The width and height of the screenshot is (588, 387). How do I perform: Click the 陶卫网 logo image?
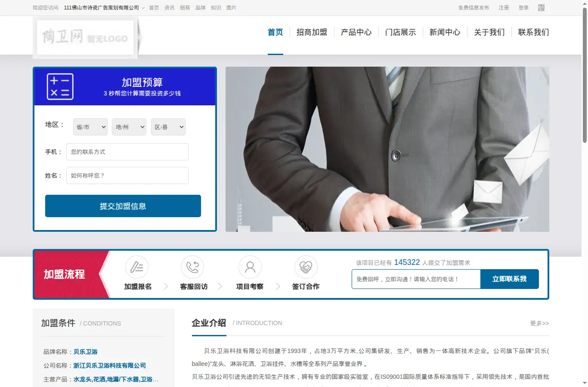[85, 37]
